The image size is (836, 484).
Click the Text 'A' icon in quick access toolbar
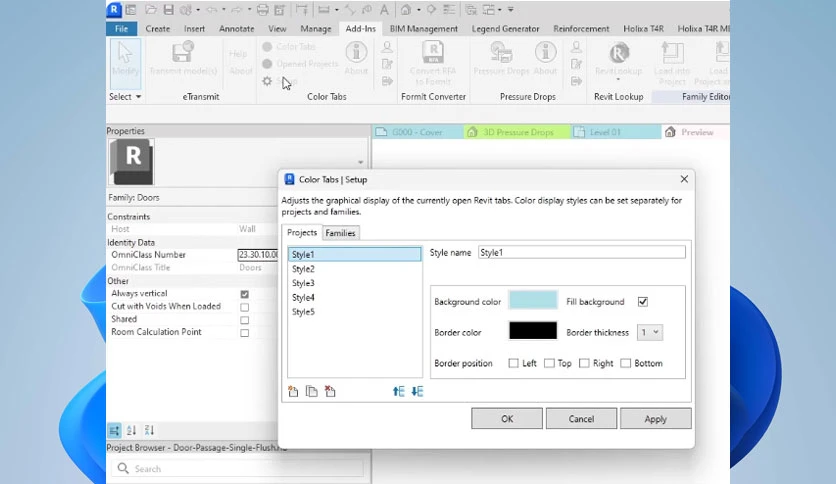point(384,10)
